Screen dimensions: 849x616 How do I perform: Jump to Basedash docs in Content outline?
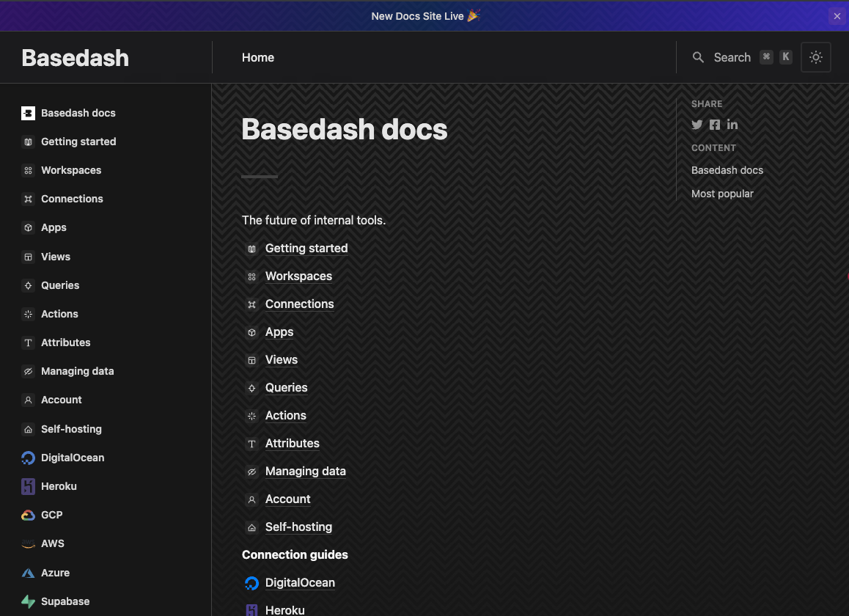point(727,170)
